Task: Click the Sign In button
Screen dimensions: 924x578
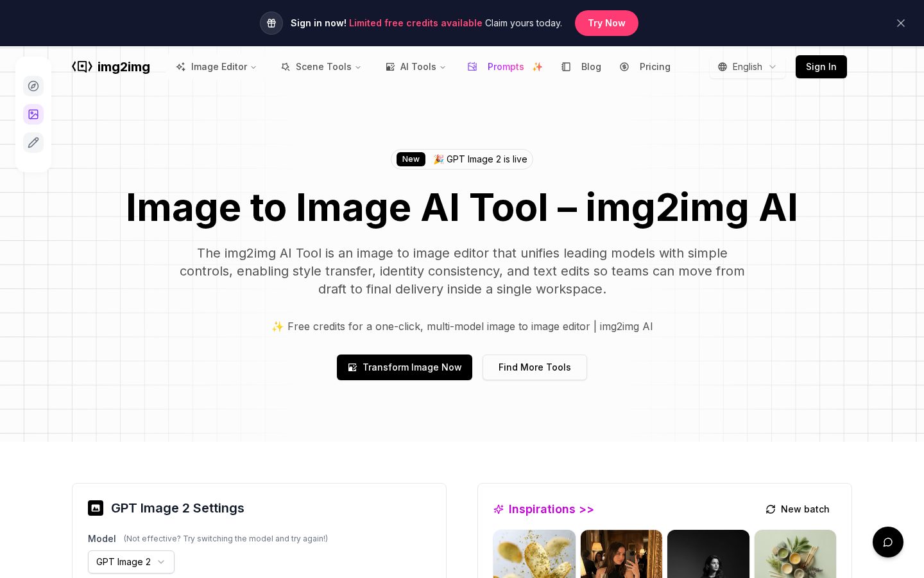Action: [821, 67]
